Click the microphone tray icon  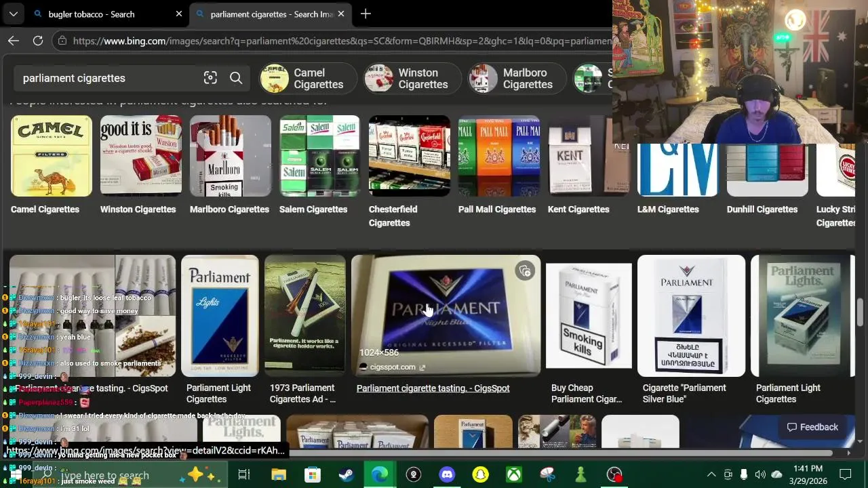point(744,474)
